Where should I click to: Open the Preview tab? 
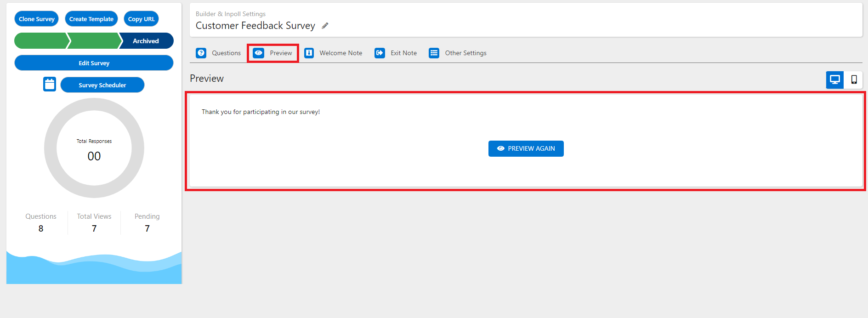[x=273, y=53]
